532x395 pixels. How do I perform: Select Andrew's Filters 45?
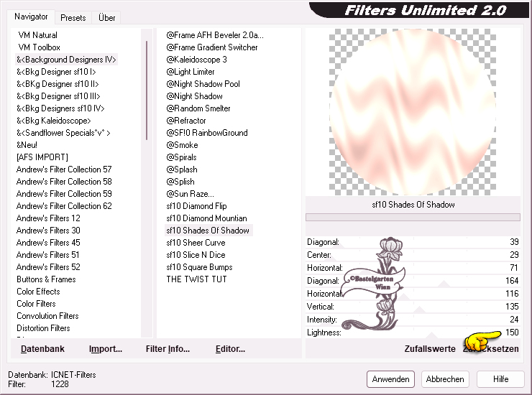[48, 243]
